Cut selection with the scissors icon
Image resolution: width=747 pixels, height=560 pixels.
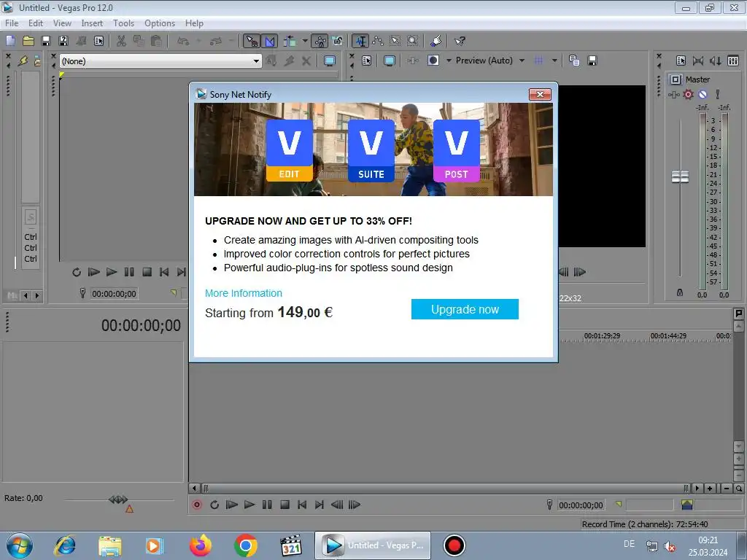pyautogui.click(x=121, y=41)
